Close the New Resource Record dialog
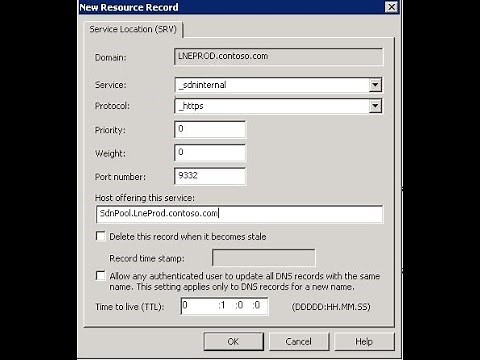 click(x=391, y=7)
